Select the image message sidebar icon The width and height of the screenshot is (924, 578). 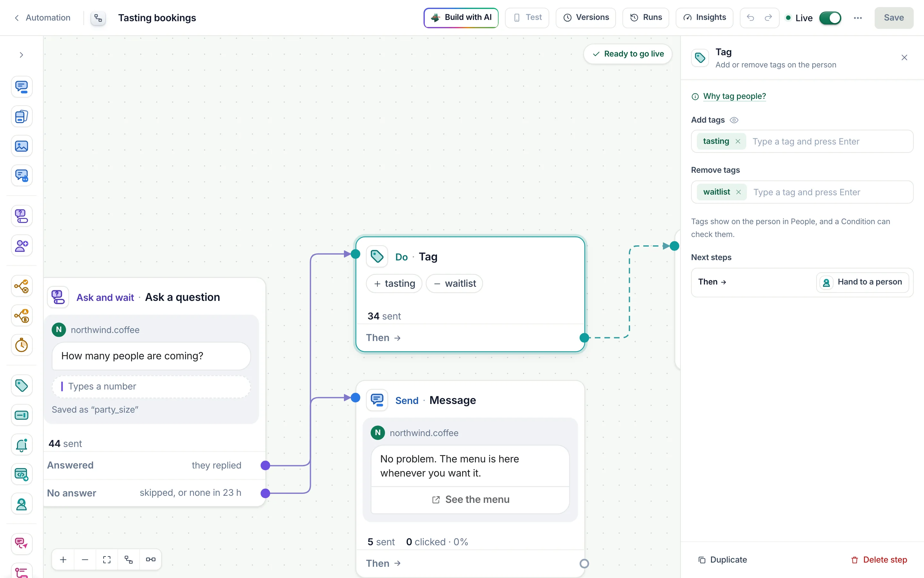tap(21, 146)
